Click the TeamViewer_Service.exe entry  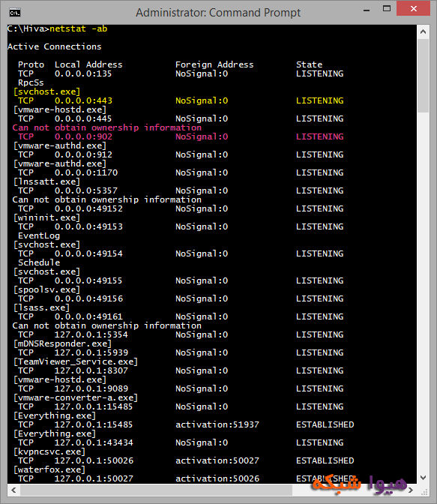click(76, 361)
